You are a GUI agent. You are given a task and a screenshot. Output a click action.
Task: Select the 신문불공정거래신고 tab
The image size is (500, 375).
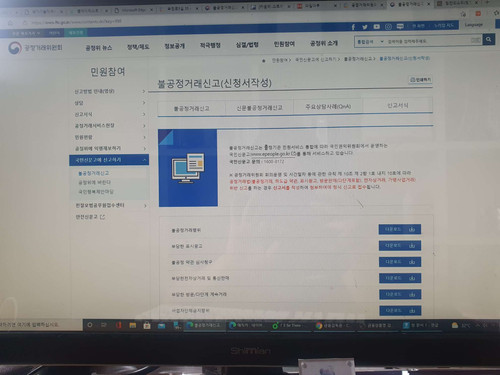coord(259,108)
